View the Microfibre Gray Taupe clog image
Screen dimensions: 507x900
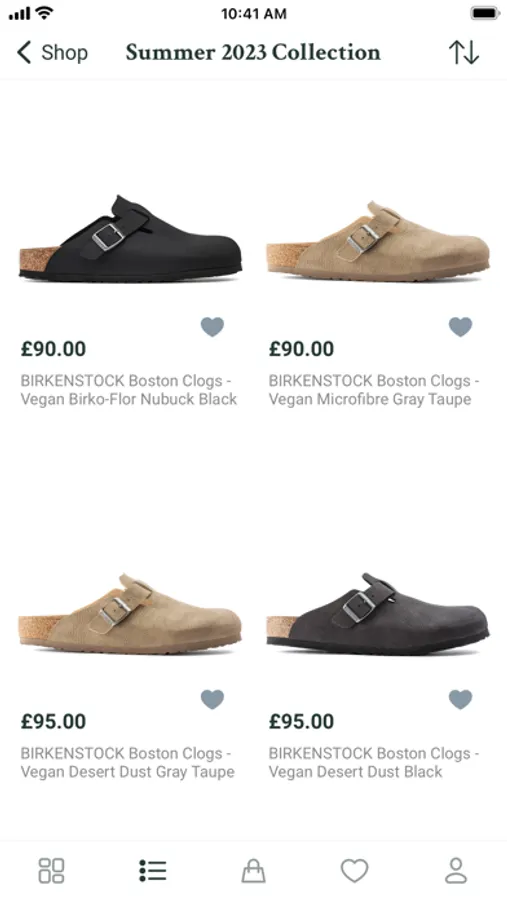point(378,240)
